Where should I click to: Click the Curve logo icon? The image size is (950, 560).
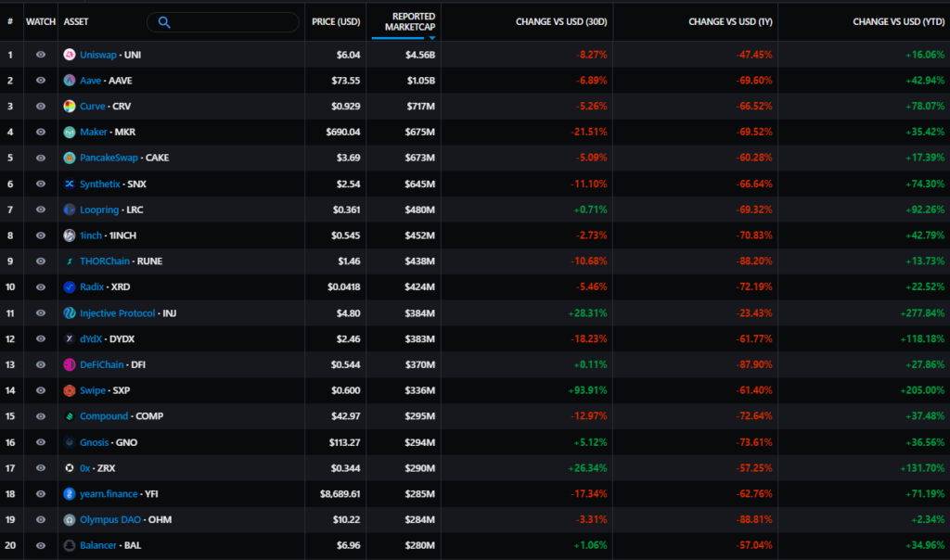pos(70,107)
